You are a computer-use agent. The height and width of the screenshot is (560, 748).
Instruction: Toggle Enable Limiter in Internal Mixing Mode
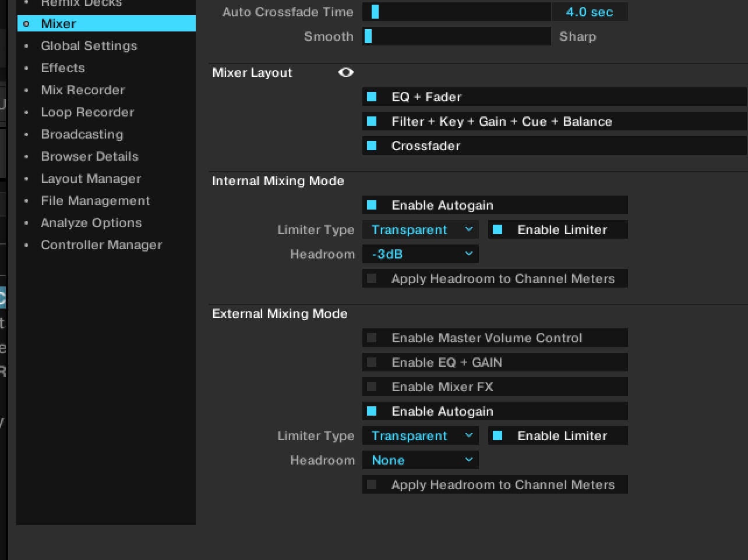(498, 230)
